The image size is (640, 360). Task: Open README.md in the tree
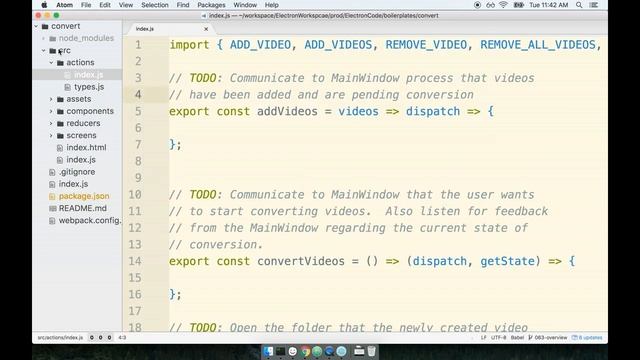82,209
